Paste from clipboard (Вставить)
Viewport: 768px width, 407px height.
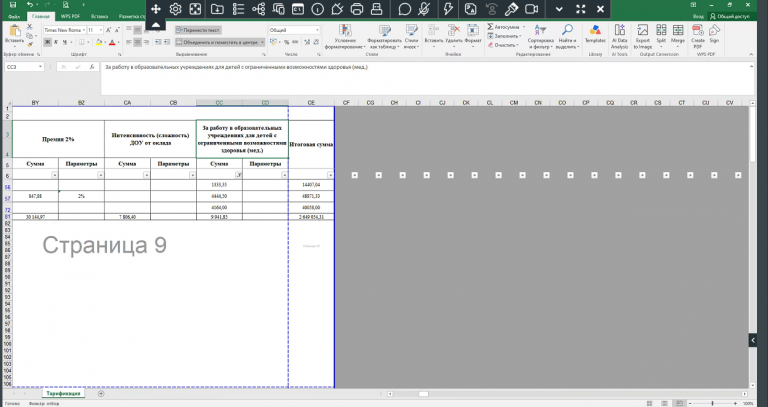(15, 34)
